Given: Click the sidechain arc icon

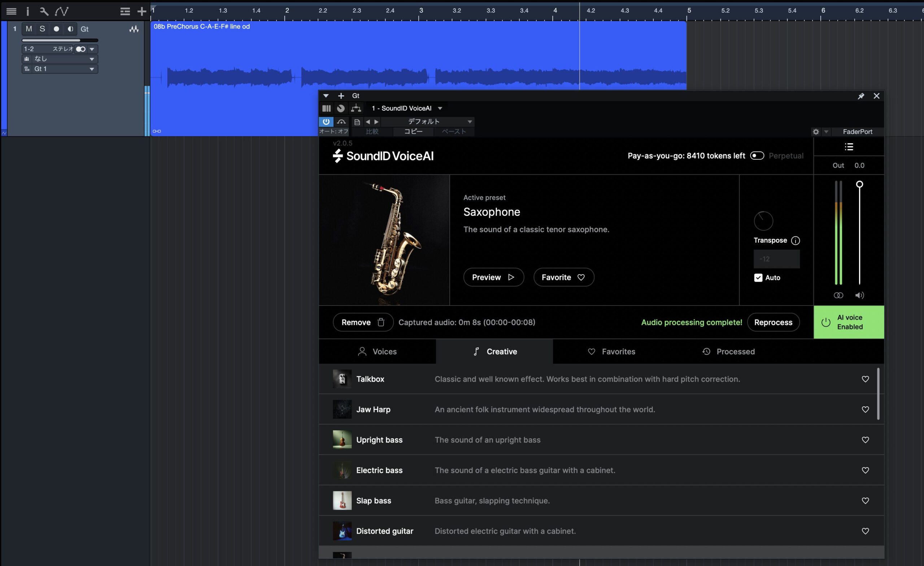Looking at the screenshot, I should pyautogui.click(x=341, y=122).
